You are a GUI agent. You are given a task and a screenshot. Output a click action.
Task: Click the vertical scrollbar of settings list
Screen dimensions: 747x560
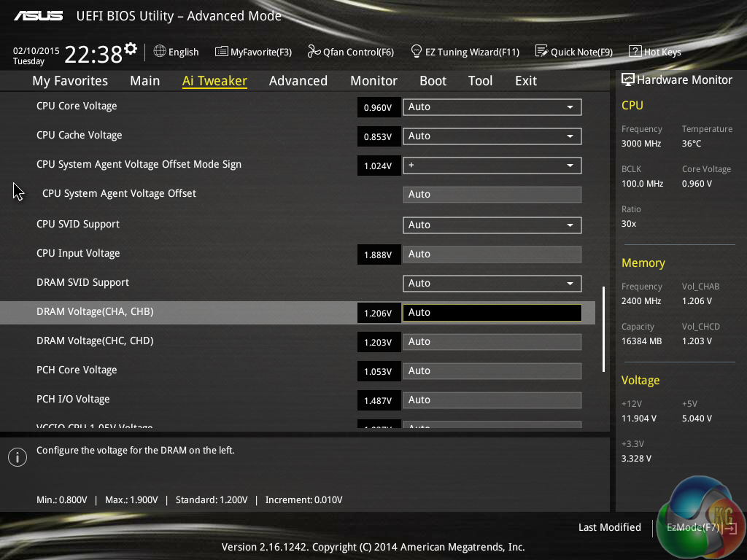603,329
